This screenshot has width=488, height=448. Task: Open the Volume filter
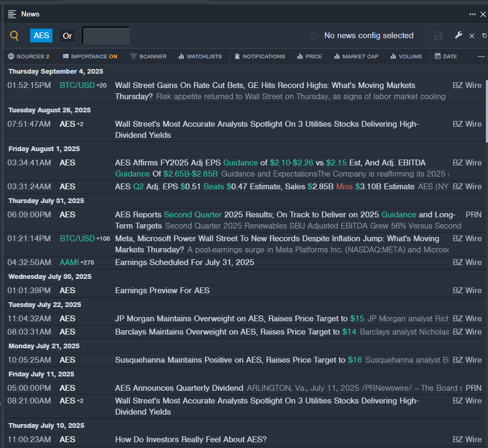406,56
